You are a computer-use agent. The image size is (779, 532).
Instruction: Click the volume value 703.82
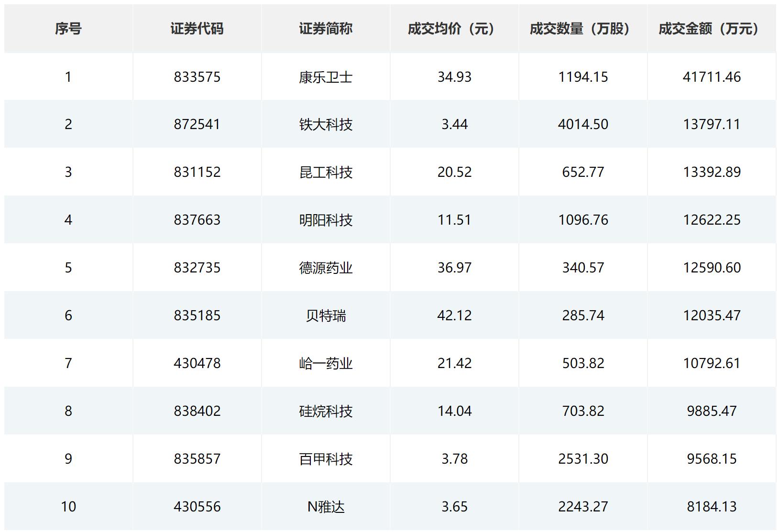pos(583,411)
